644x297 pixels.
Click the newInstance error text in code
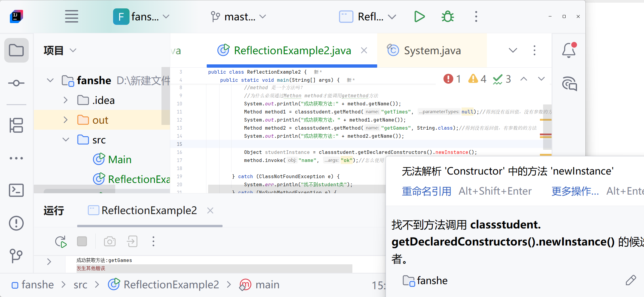point(452,152)
